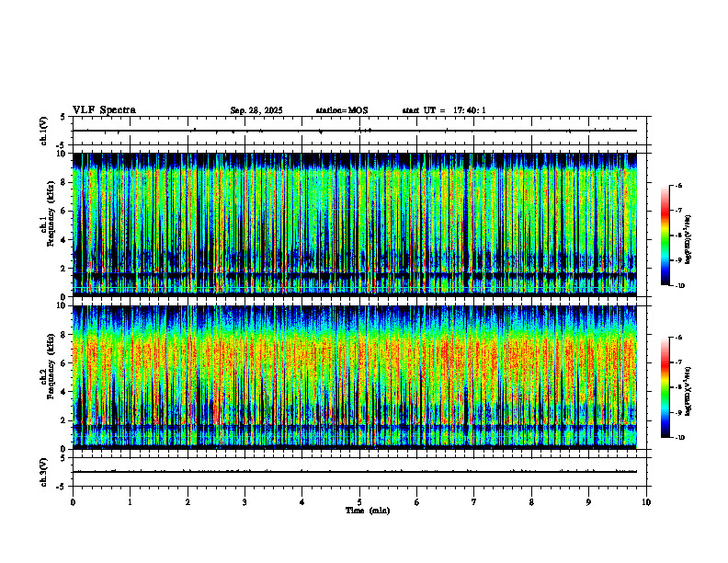Screen dimensions: 728x563
Task: Click the ch.1 voltage waveform trace
Action: click(355, 131)
